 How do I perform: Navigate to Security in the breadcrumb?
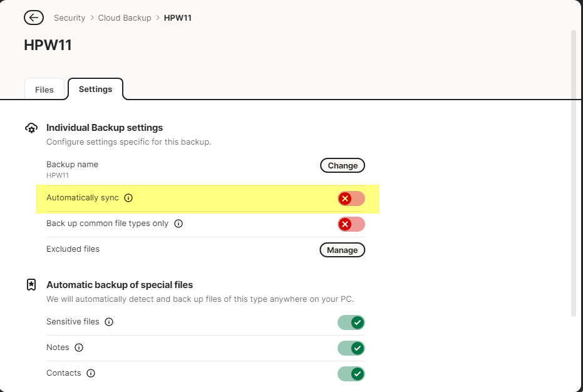tap(70, 18)
